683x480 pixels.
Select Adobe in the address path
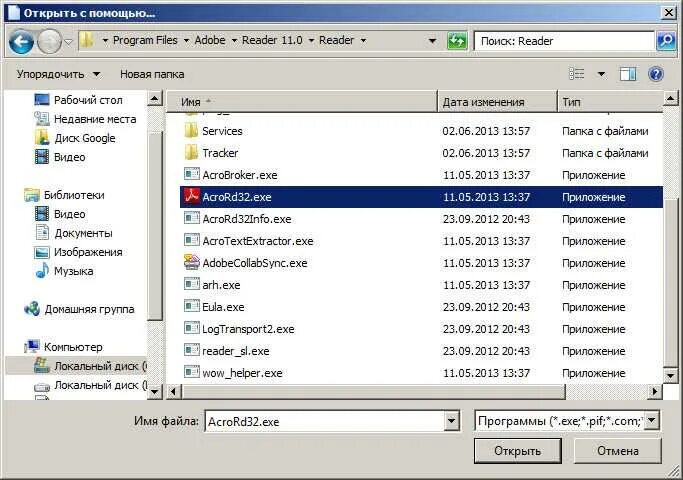210,40
